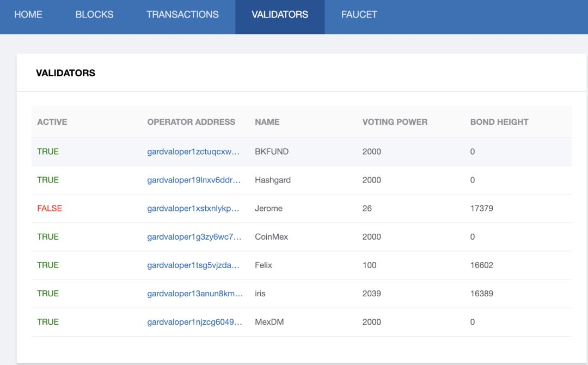
Task: Select the Jerome validator name
Action: (268, 209)
